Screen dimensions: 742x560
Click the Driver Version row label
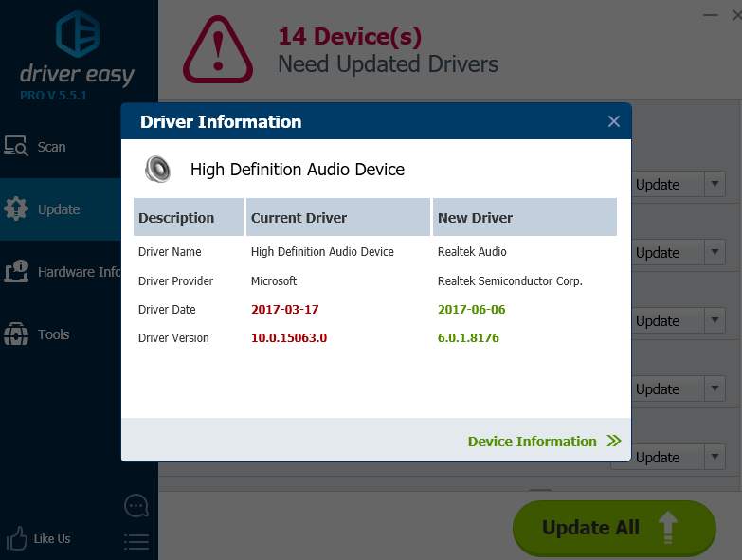coord(173,337)
